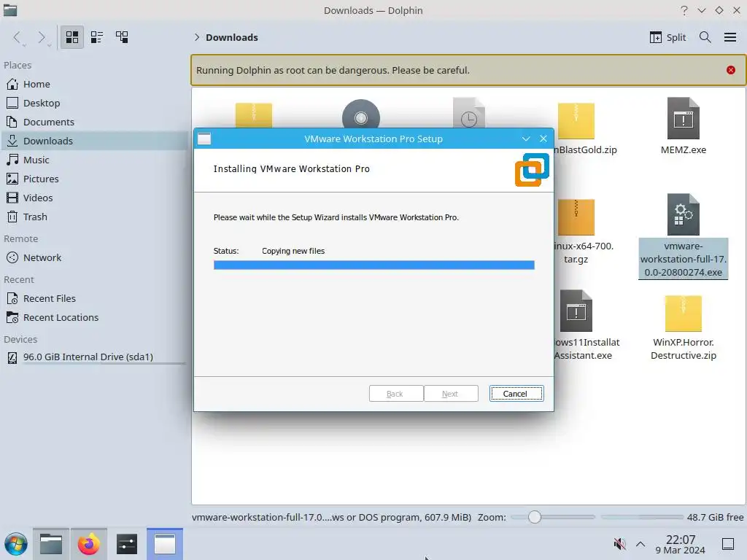Switch to VMware Setup taskbar entry
Image resolution: width=747 pixels, height=560 pixels.
(x=165, y=544)
